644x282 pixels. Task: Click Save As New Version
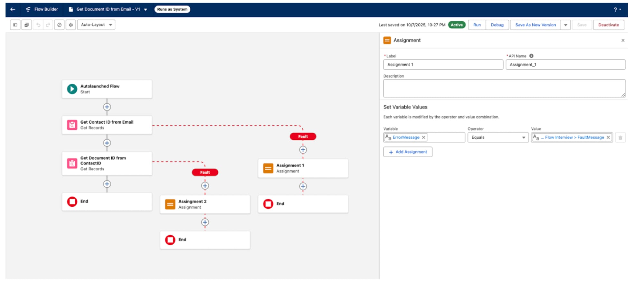click(x=535, y=25)
